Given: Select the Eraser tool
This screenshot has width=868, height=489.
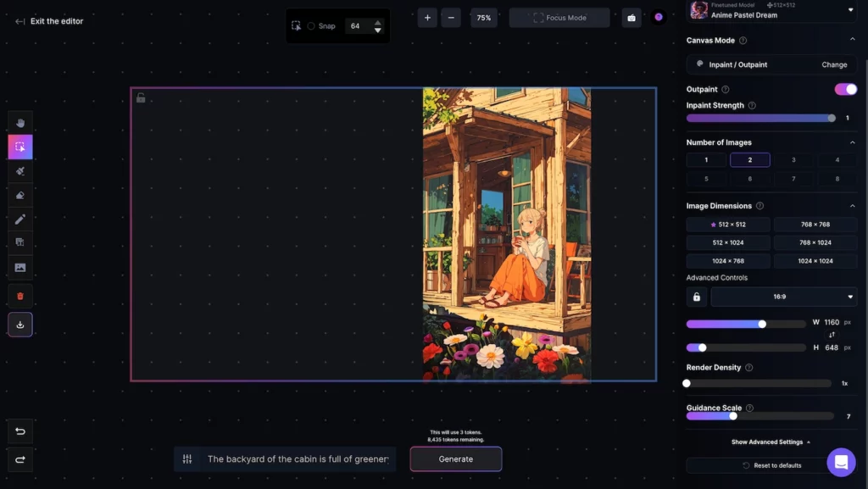Looking at the screenshot, I should pos(20,195).
